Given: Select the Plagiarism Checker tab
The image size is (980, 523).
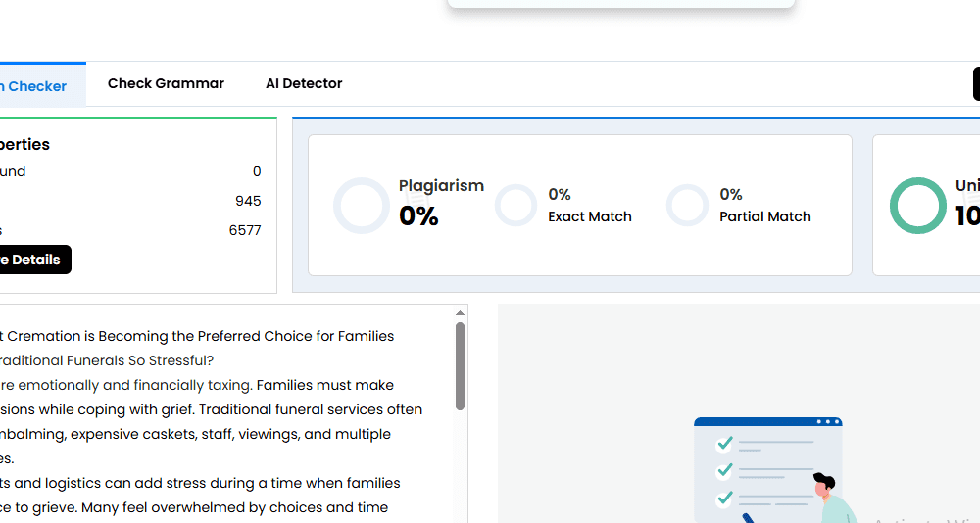Looking at the screenshot, I should click(x=37, y=86).
